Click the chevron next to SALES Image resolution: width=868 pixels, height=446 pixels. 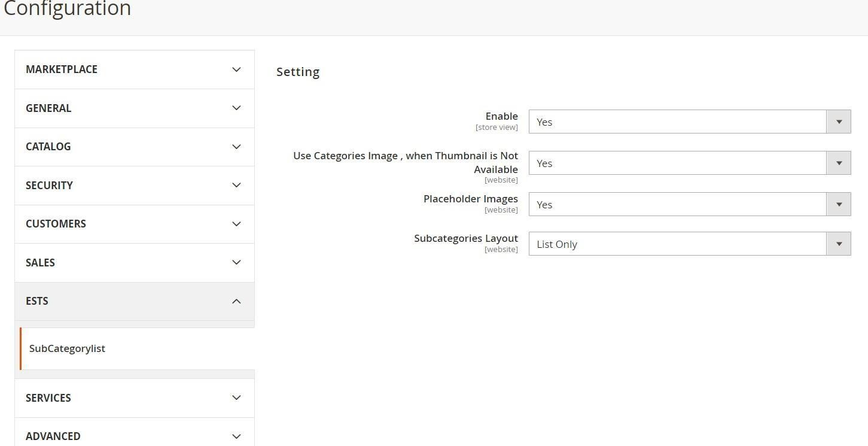[x=236, y=263]
